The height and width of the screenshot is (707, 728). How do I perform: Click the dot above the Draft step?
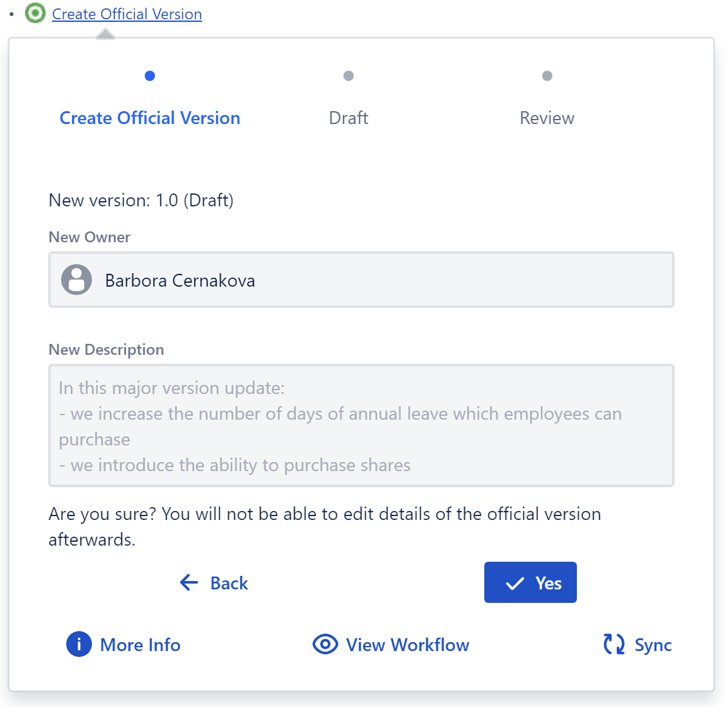pyautogui.click(x=349, y=76)
